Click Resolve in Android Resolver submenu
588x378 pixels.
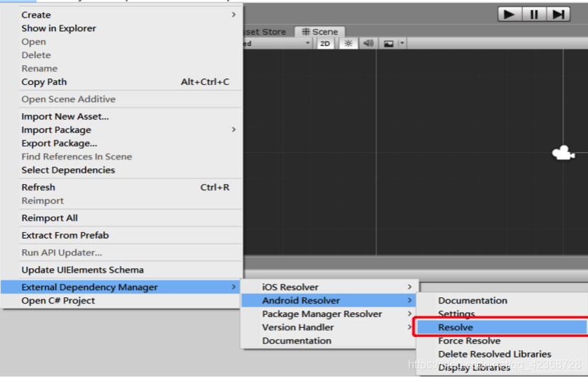(x=502, y=328)
